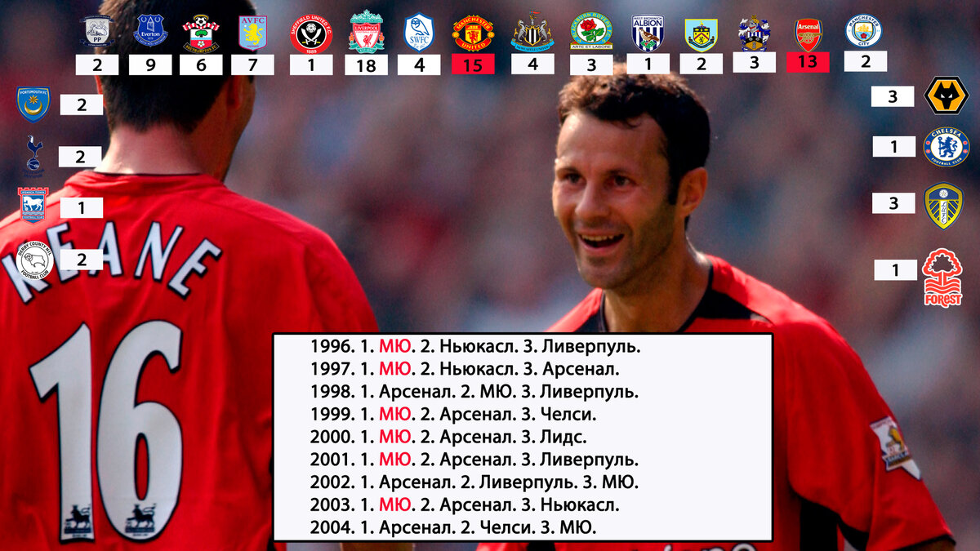Click Ipswich Town's count box showing 1
The image size is (980, 551).
point(82,208)
